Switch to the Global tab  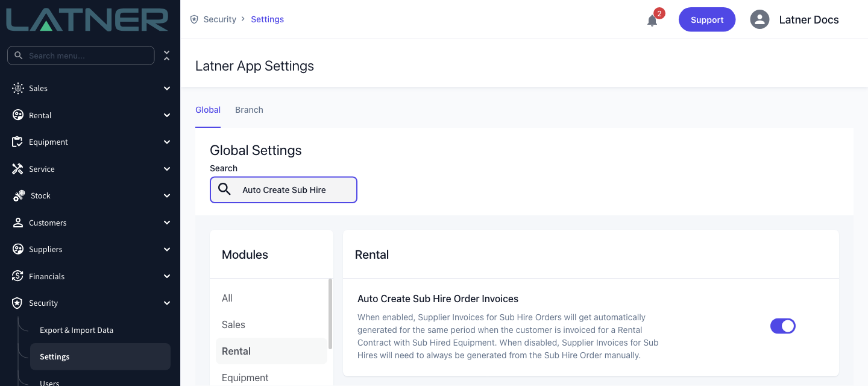[208, 110]
